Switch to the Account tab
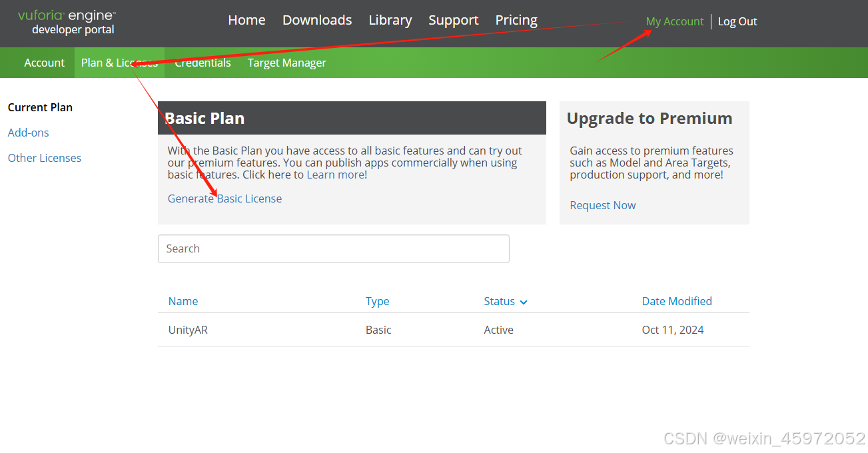Viewport: 868px width, 453px height. click(x=45, y=63)
